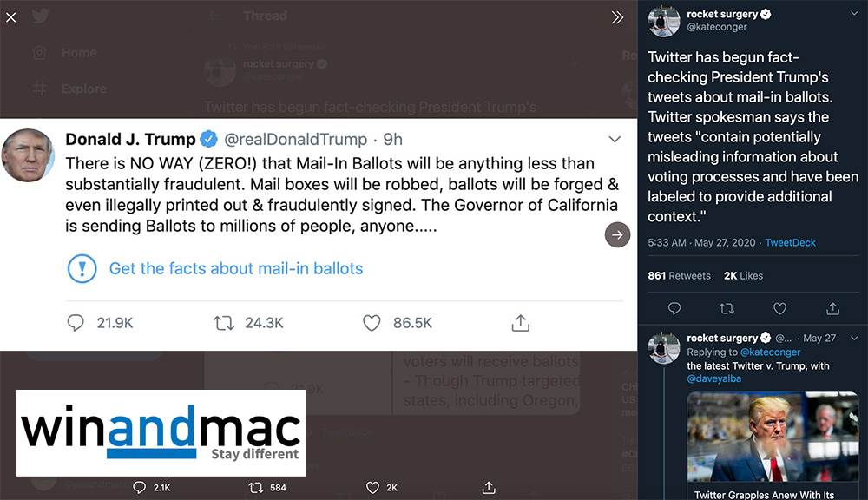This screenshot has width=868, height=500.
Task: Collapse the side panel with double chevron
Action: point(617,17)
